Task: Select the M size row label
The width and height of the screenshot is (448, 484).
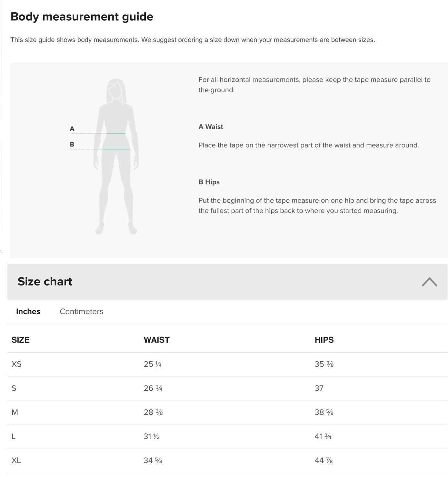Action: (x=15, y=412)
